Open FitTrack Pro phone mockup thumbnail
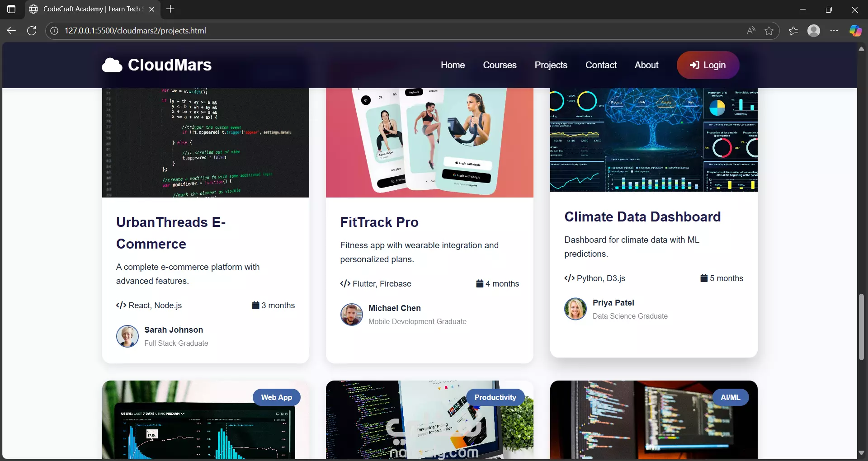This screenshot has height=461, width=868. click(429, 143)
